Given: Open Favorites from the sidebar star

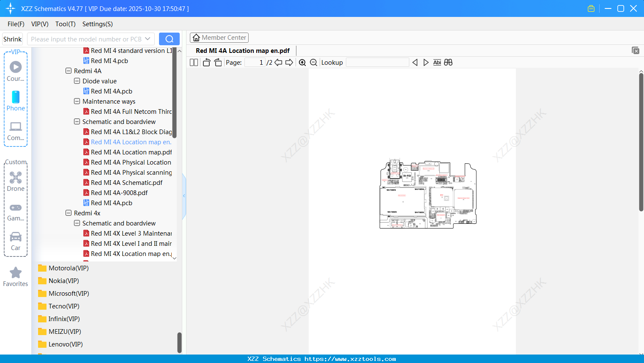Looking at the screenshot, I should [15, 276].
